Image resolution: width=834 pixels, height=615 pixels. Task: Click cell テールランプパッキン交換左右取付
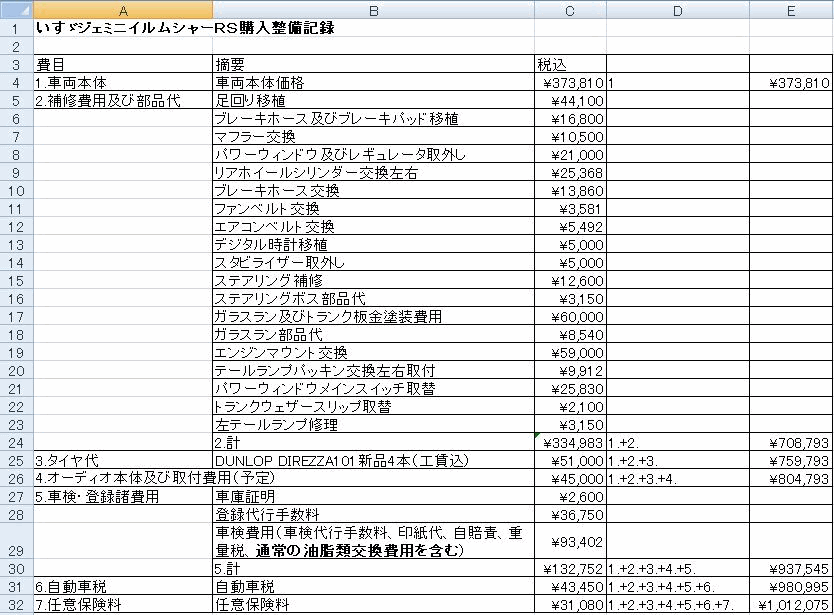click(x=373, y=371)
